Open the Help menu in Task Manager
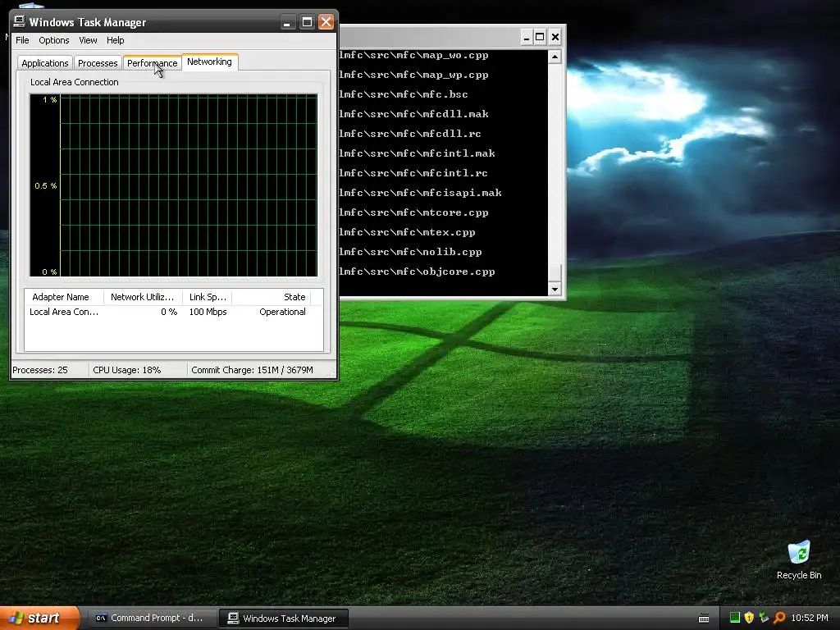This screenshot has width=840, height=630. click(x=115, y=40)
